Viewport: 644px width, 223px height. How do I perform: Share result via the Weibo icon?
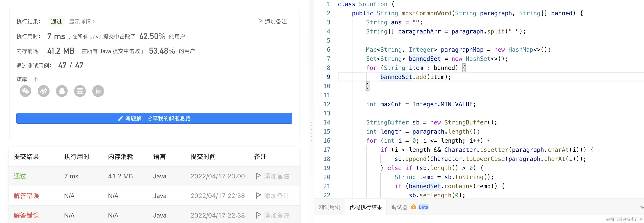(x=44, y=91)
